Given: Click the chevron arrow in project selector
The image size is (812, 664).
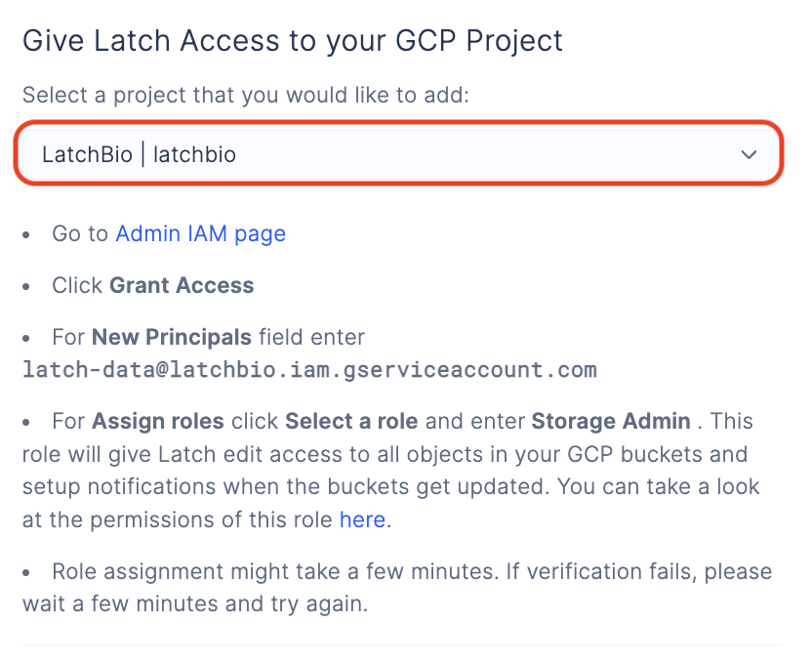Looking at the screenshot, I should tap(749, 155).
